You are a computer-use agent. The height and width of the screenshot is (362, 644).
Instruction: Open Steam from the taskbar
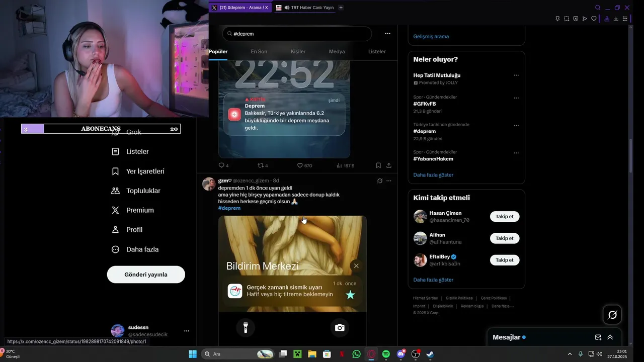click(430, 354)
